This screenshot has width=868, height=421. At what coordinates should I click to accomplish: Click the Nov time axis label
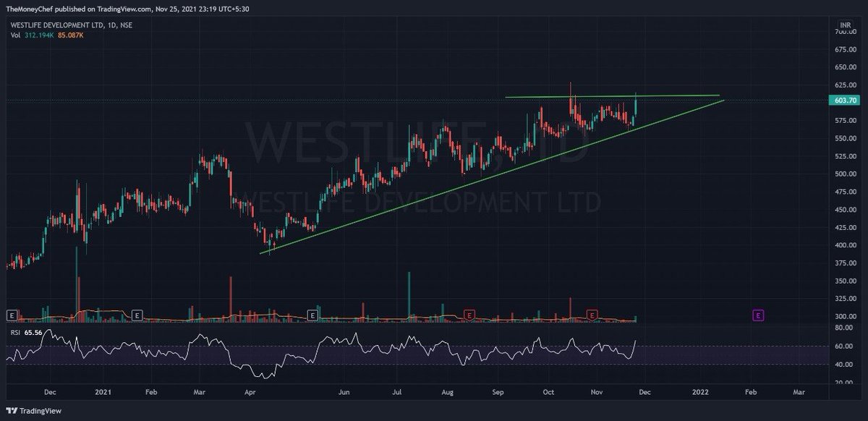coord(597,392)
